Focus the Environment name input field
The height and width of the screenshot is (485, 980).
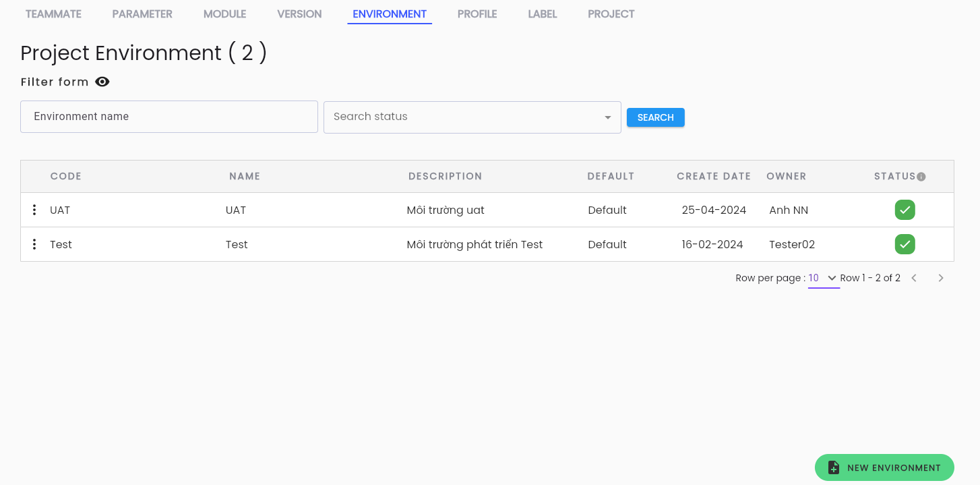click(x=169, y=117)
